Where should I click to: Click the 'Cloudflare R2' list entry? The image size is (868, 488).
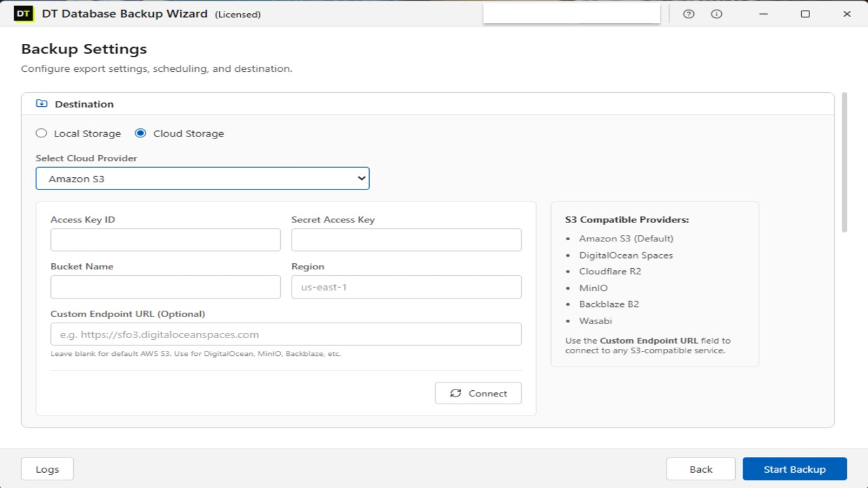(610, 271)
